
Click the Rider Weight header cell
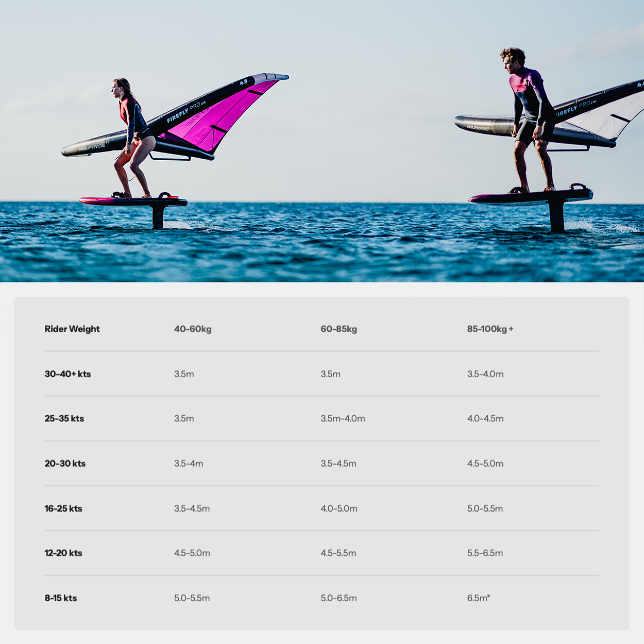72,329
